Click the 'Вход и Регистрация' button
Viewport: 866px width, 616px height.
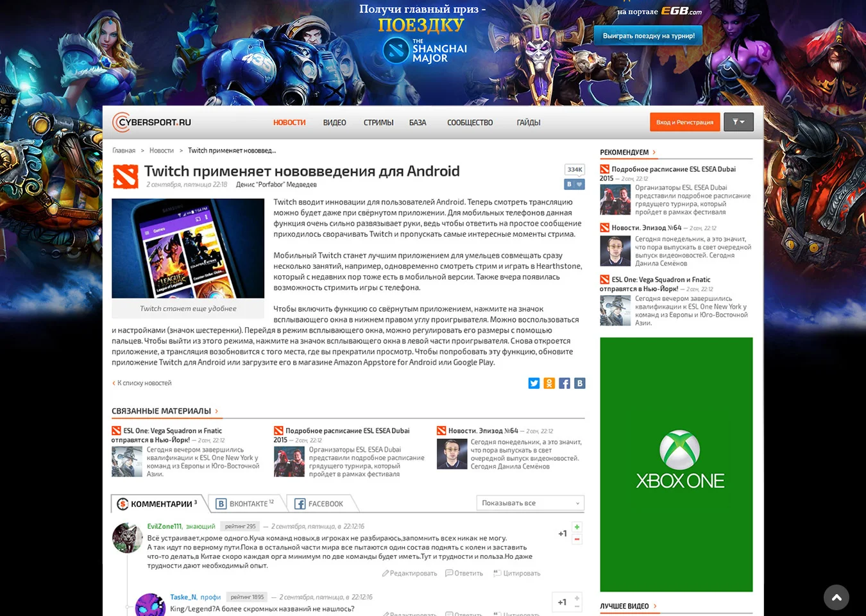[684, 122]
